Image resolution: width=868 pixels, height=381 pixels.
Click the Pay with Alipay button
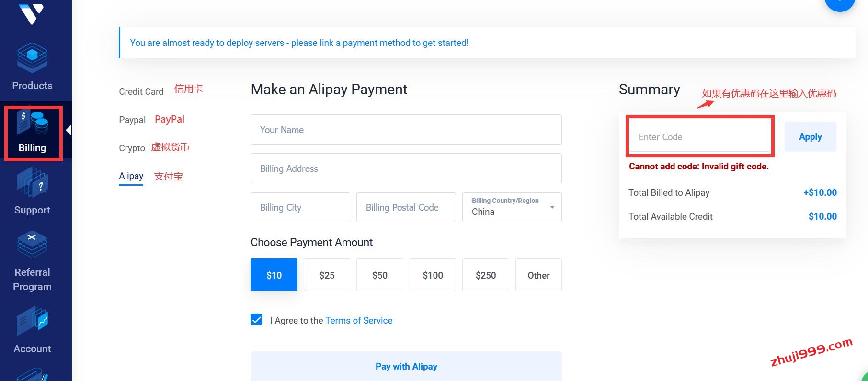(x=406, y=366)
